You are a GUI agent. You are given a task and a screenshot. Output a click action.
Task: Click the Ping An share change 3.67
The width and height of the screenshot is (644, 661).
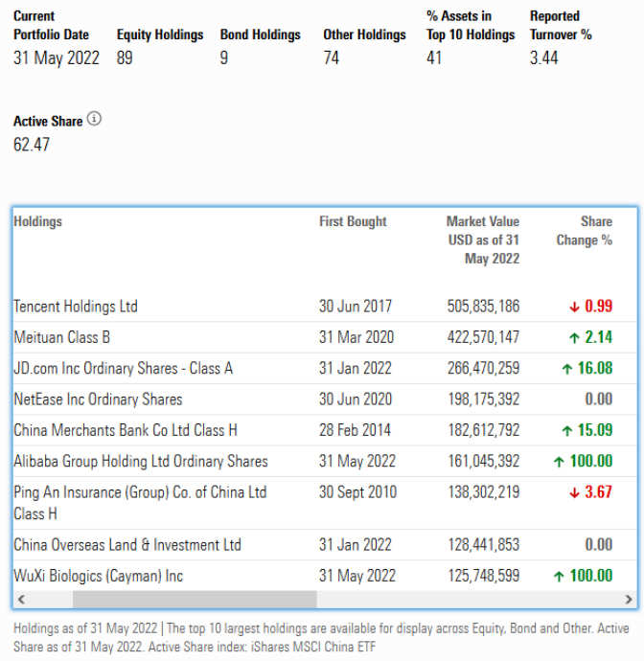[x=598, y=492]
